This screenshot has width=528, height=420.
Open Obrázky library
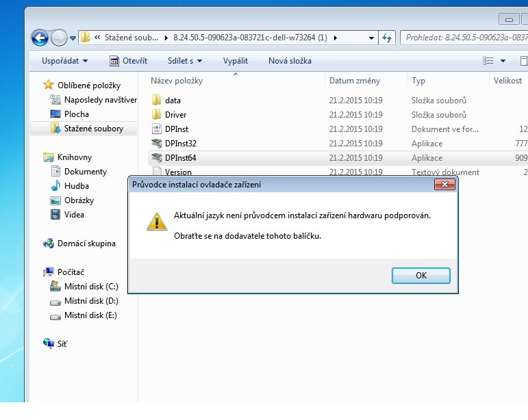(x=79, y=200)
